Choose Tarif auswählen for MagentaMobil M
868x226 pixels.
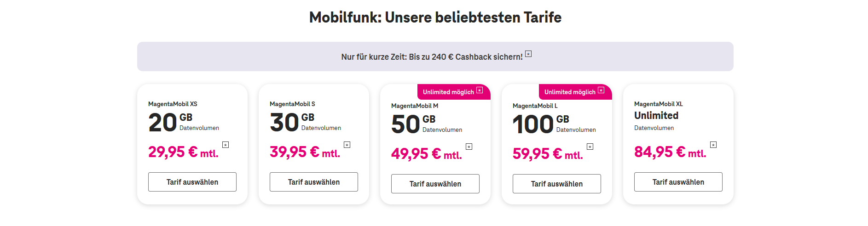tap(435, 184)
